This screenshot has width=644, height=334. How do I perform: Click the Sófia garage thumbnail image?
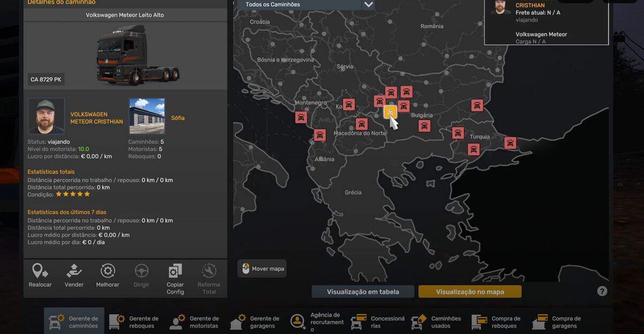click(147, 115)
